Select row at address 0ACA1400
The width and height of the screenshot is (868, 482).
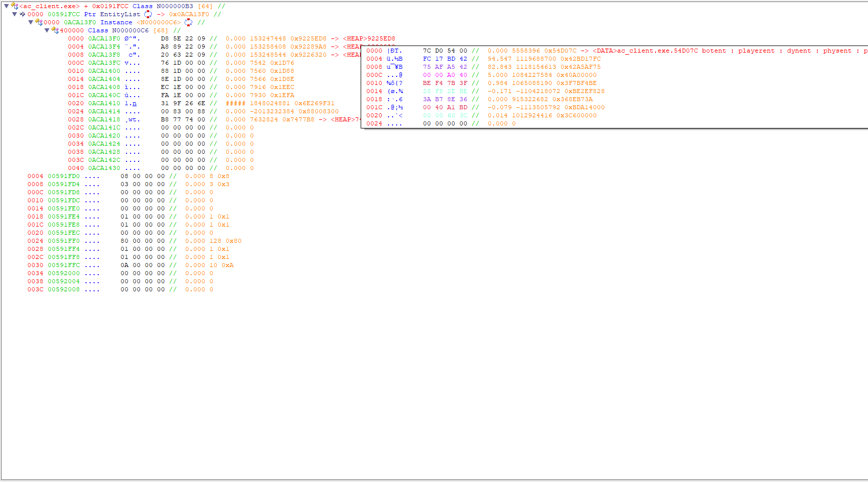pyautogui.click(x=181, y=71)
